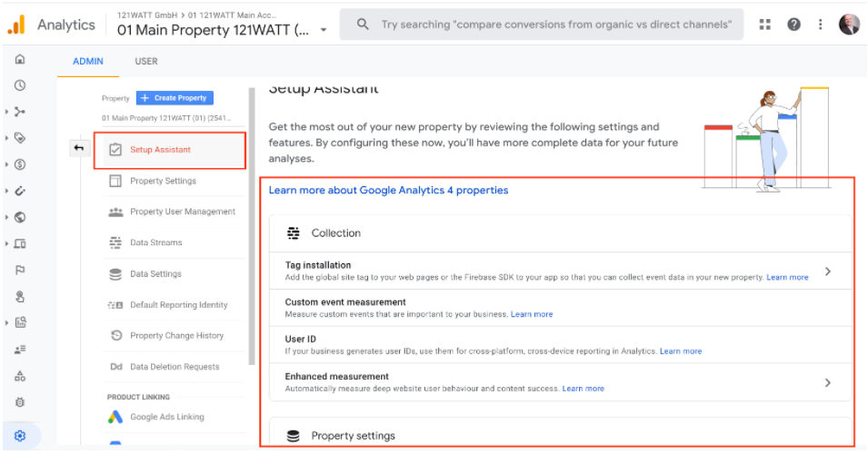
Task: Click the Setup Assistant checkbox icon
Action: tap(115, 150)
